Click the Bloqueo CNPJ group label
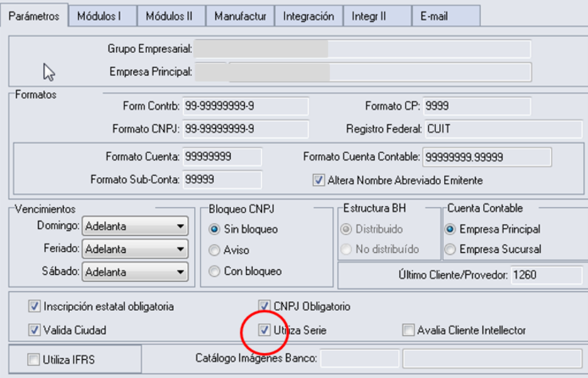Screen dimensions: 588x378 tap(241, 209)
